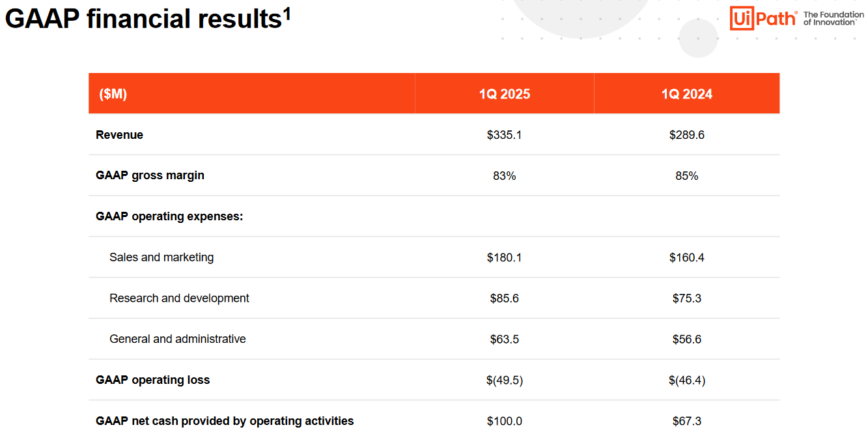The width and height of the screenshot is (868, 436).
Task: Select the Research and development label
Action: coord(179,298)
